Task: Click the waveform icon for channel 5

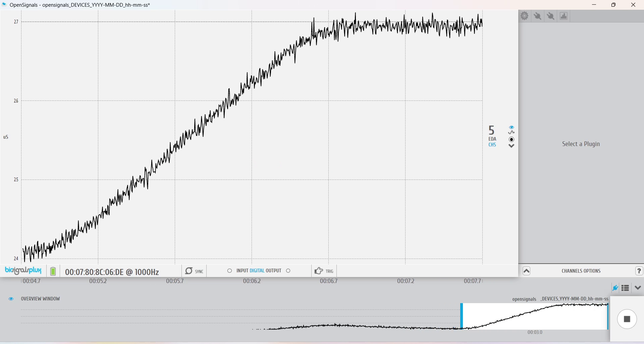Action: coord(512,132)
